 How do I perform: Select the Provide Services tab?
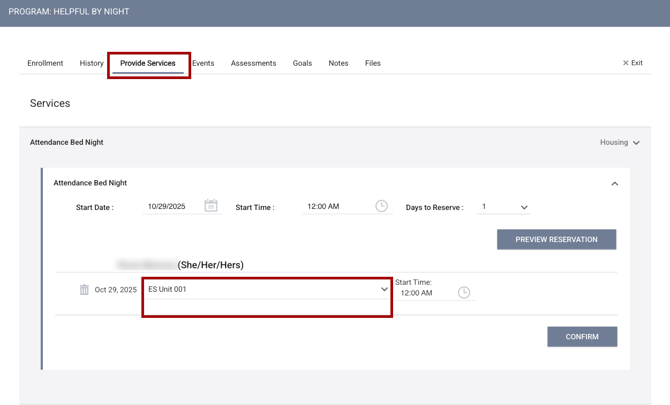[148, 63]
